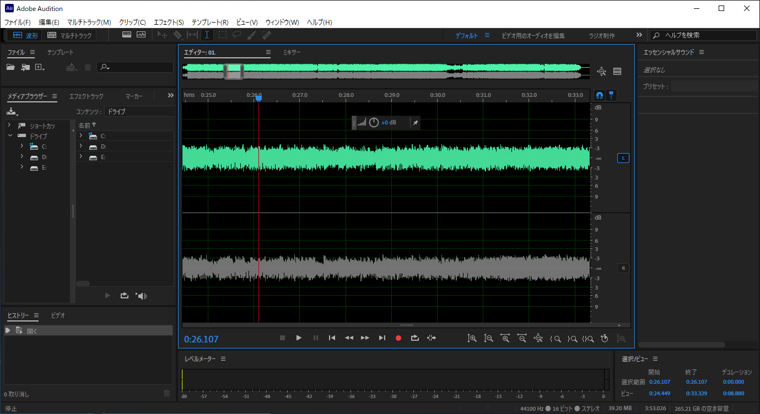Screen dimensions: 760x414
Task: Click Zoom In Time icon
Action: 505,338
